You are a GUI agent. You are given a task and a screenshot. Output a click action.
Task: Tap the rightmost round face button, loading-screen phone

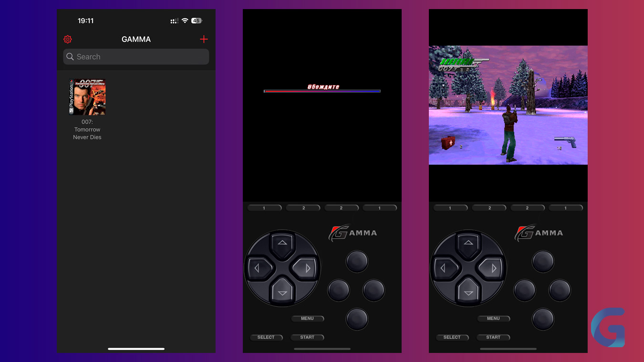[374, 290]
